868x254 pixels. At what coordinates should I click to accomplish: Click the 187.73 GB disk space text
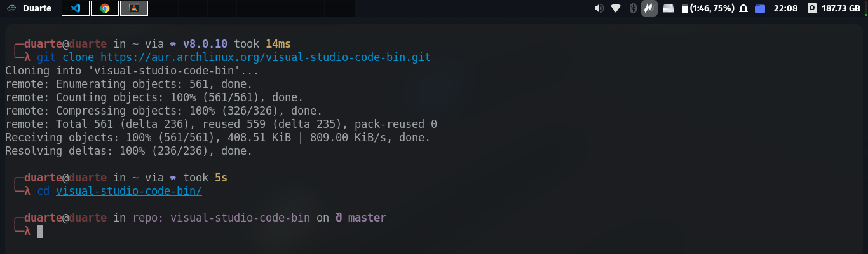(x=841, y=8)
